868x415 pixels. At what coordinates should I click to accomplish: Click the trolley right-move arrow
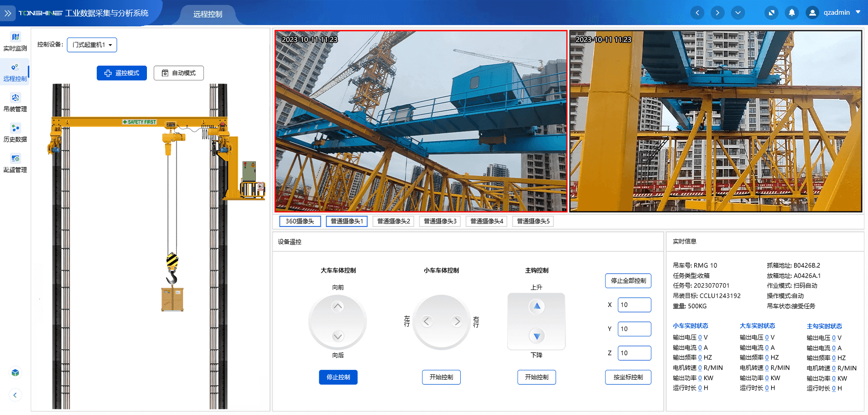(x=457, y=321)
